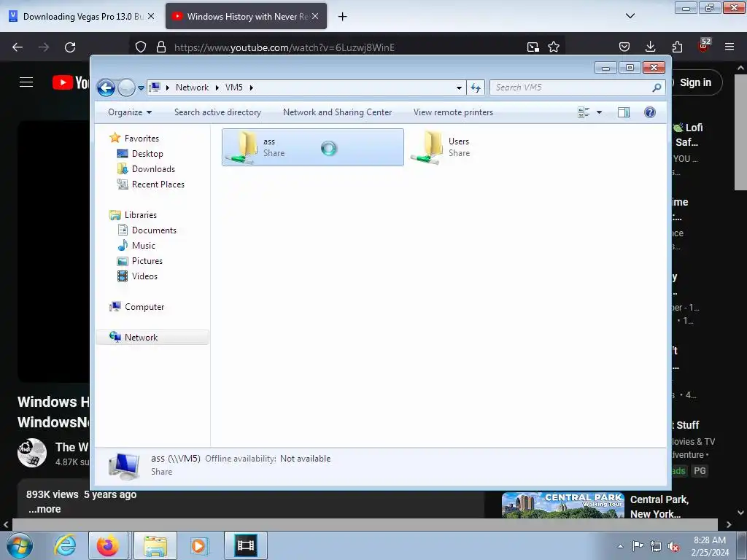Image resolution: width=747 pixels, height=560 pixels.
Task: Open the Organize menu
Action: (130, 112)
